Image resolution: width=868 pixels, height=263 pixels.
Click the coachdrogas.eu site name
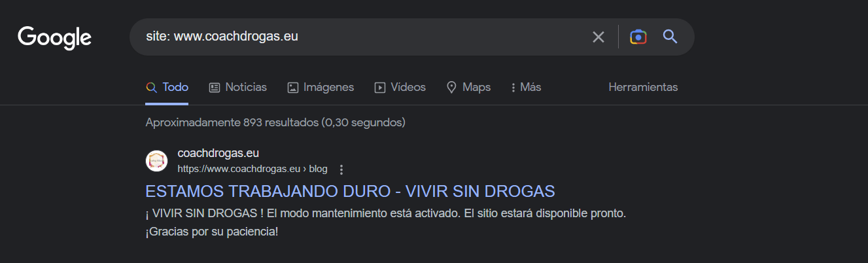point(218,154)
